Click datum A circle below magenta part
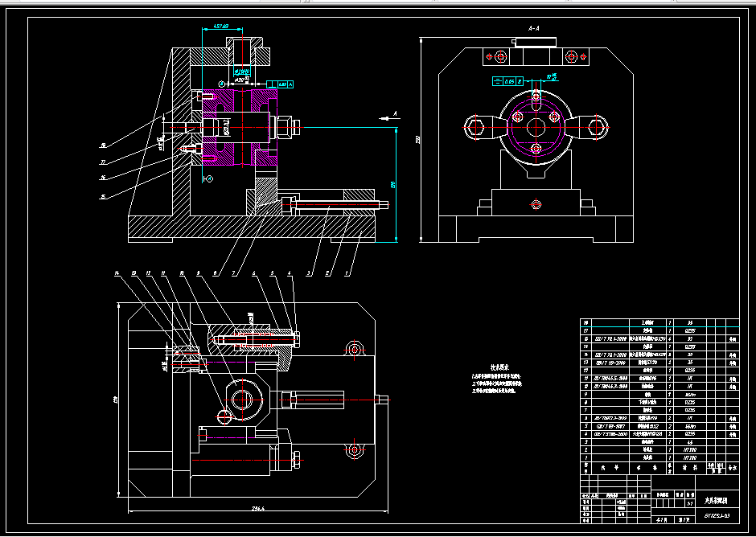Screen dimensions: 756x537 click(x=209, y=178)
